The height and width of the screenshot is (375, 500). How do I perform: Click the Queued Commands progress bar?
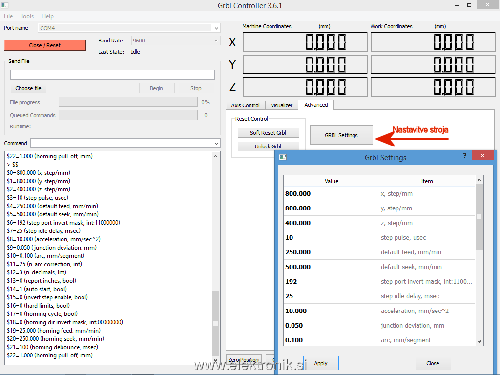tap(128, 115)
